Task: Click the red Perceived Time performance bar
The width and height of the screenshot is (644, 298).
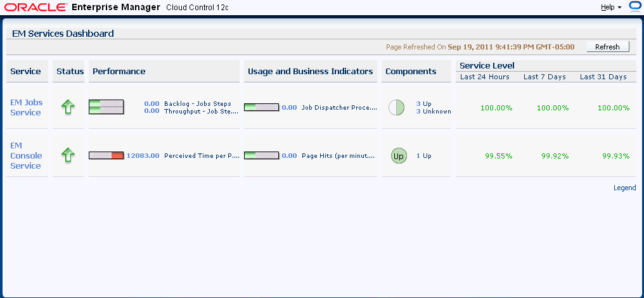Action: pyautogui.click(x=106, y=155)
